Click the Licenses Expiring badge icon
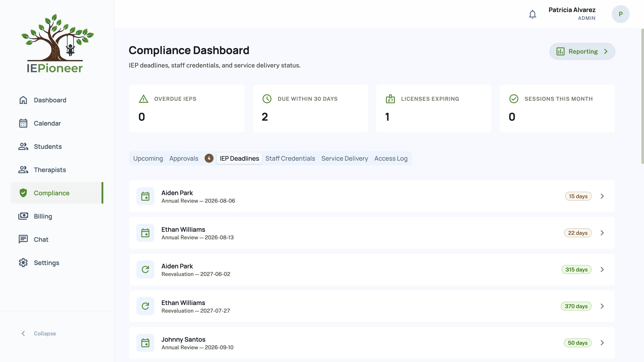The height and width of the screenshot is (362, 644). pos(390,99)
